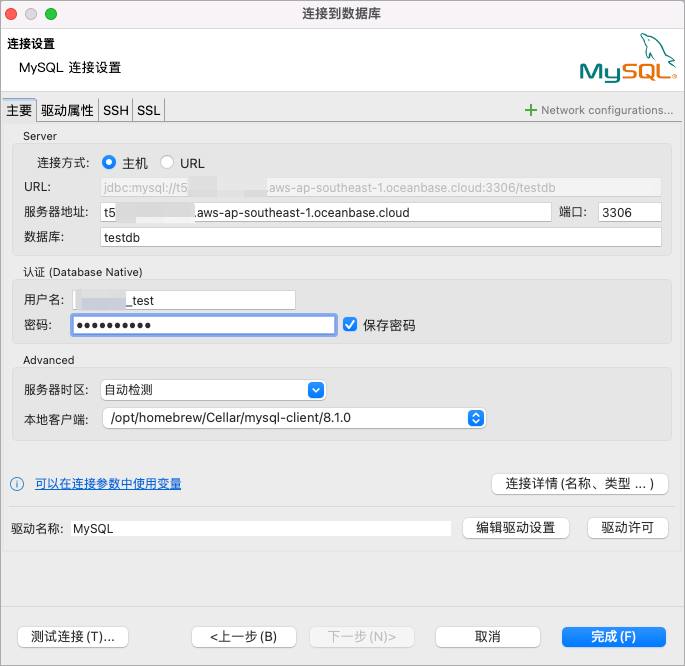Click the greyed JDBC URL field

(x=381, y=188)
